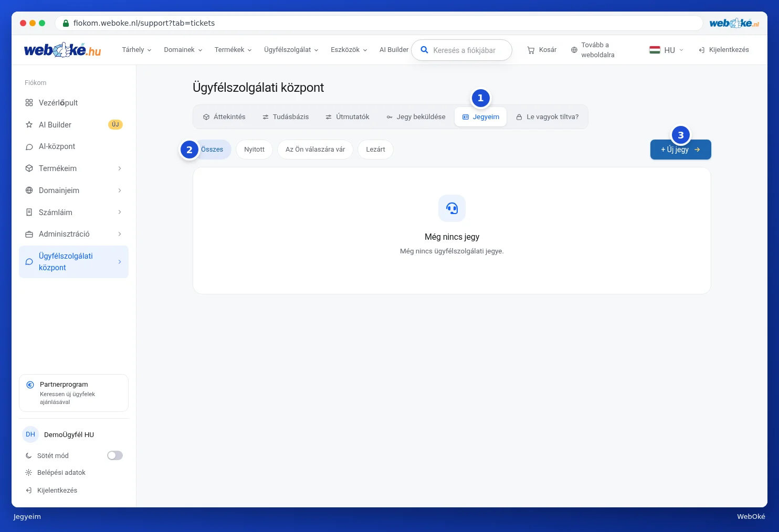
Task: Click the Kosár shopping cart icon
Action: pos(531,50)
